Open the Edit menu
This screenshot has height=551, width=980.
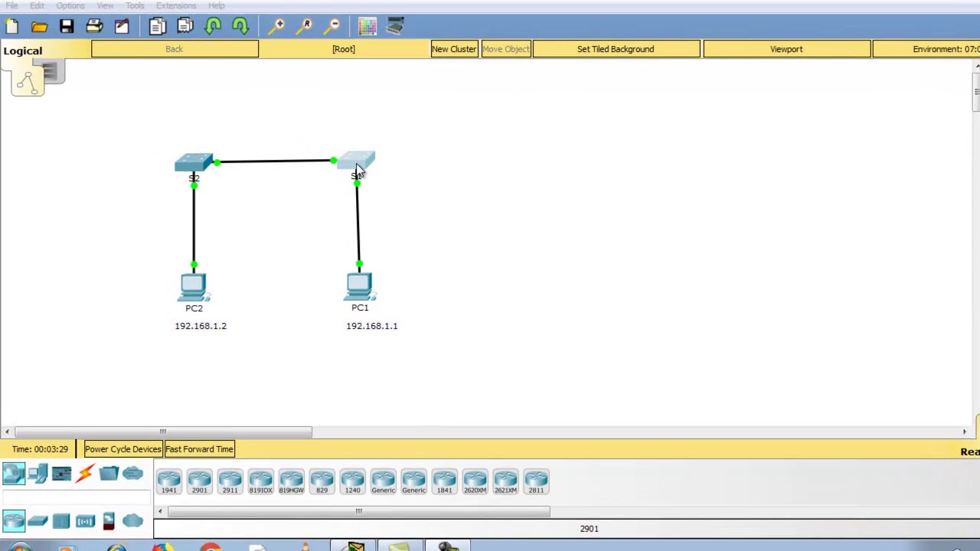[37, 5]
